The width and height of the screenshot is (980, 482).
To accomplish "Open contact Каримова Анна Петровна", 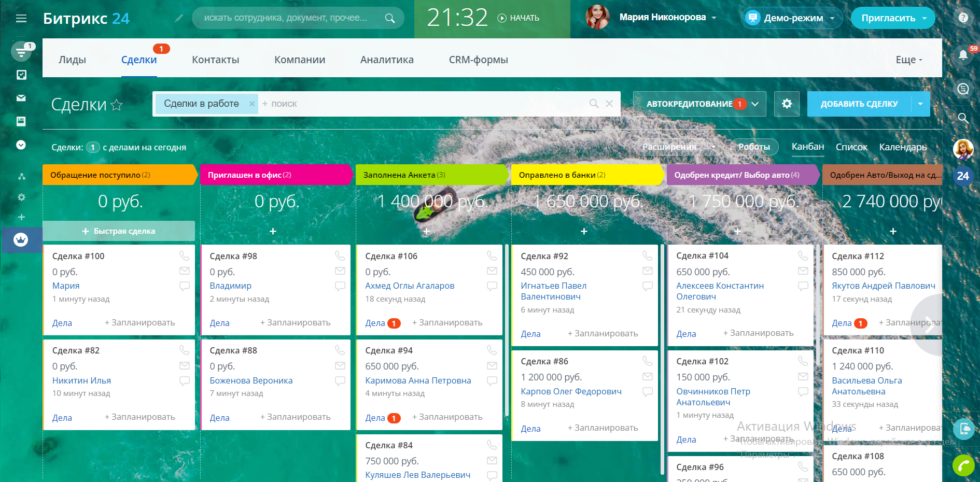I will pyautogui.click(x=418, y=380).
